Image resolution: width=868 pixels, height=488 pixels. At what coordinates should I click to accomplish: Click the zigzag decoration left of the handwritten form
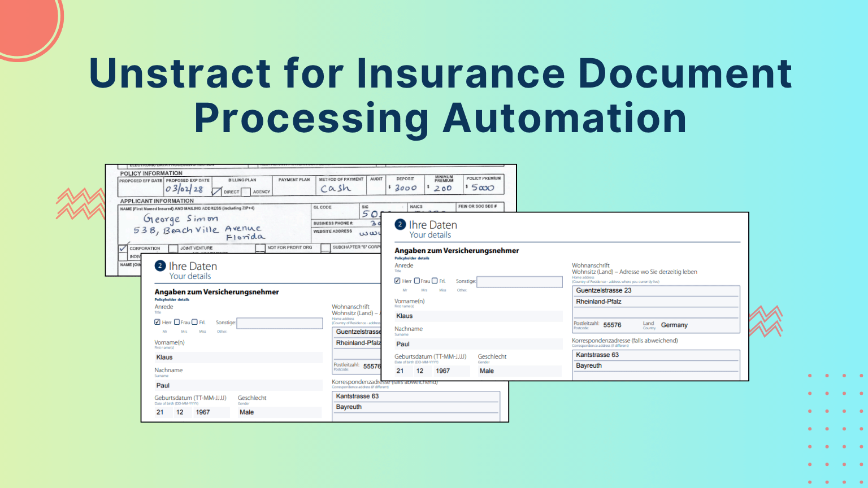pyautogui.click(x=80, y=204)
